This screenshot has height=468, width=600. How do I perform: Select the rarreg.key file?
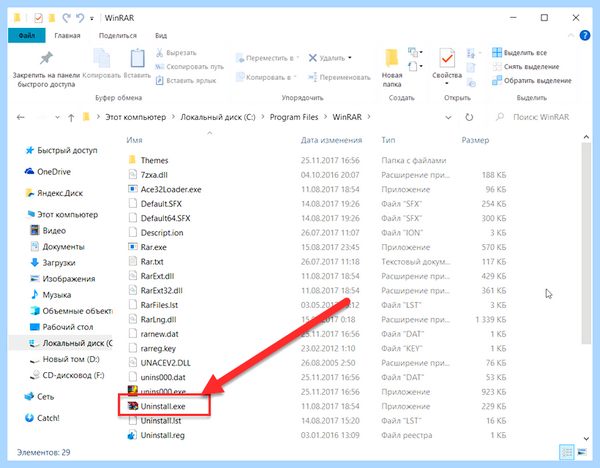152,348
